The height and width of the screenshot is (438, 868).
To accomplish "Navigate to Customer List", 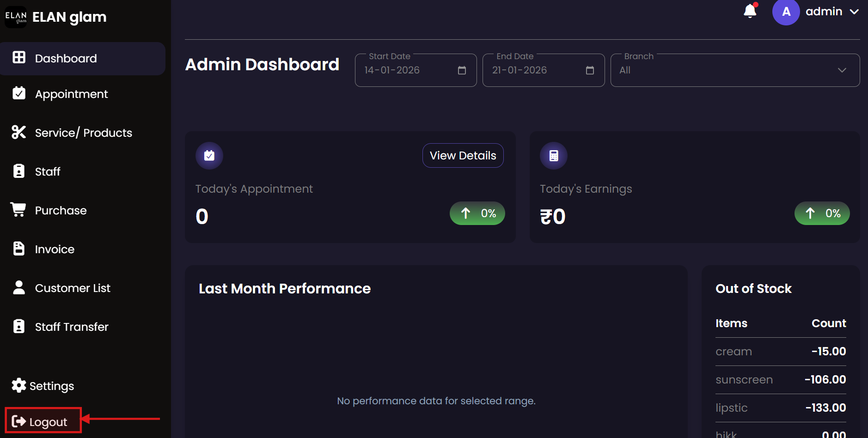I will click(73, 288).
